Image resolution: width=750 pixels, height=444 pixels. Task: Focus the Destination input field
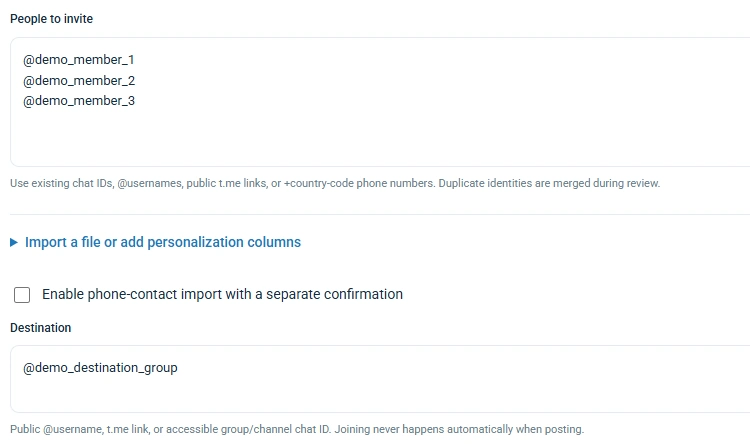[380, 379]
